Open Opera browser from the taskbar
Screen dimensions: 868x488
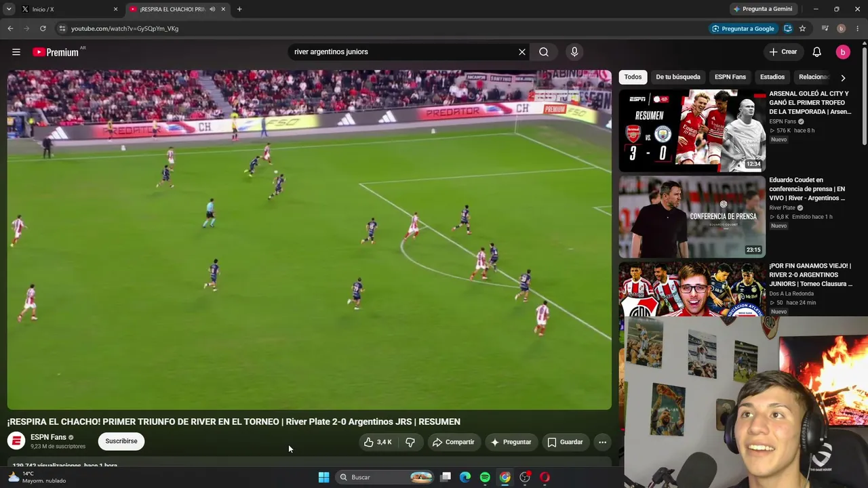pos(545,477)
